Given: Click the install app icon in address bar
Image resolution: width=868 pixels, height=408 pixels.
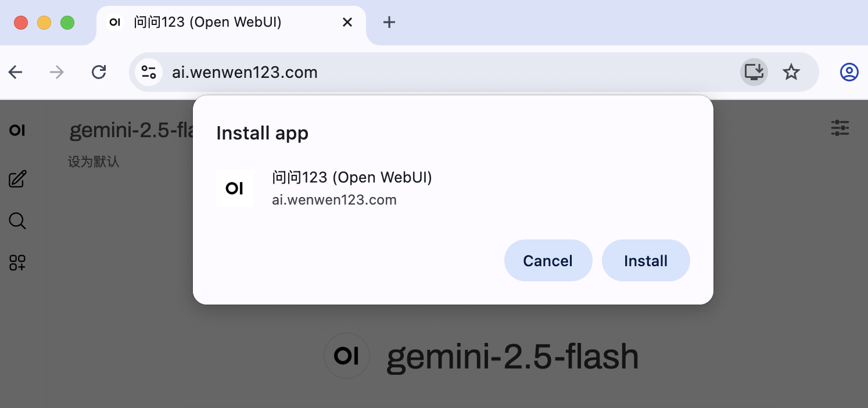Looking at the screenshot, I should [x=754, y=72].
